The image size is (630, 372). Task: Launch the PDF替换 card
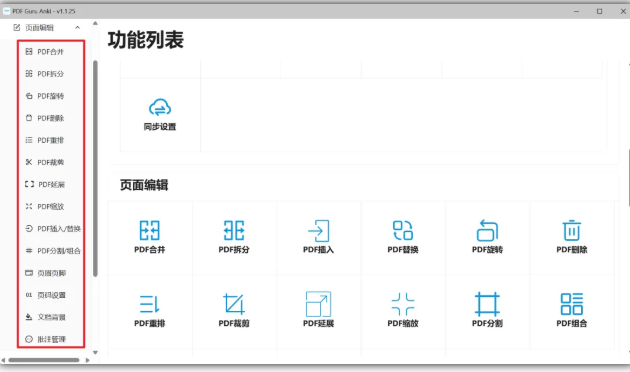(x=403, y=237)
